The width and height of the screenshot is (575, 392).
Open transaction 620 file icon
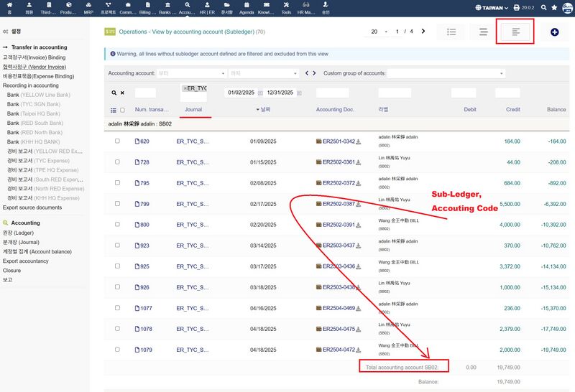(x=137, y=141)
